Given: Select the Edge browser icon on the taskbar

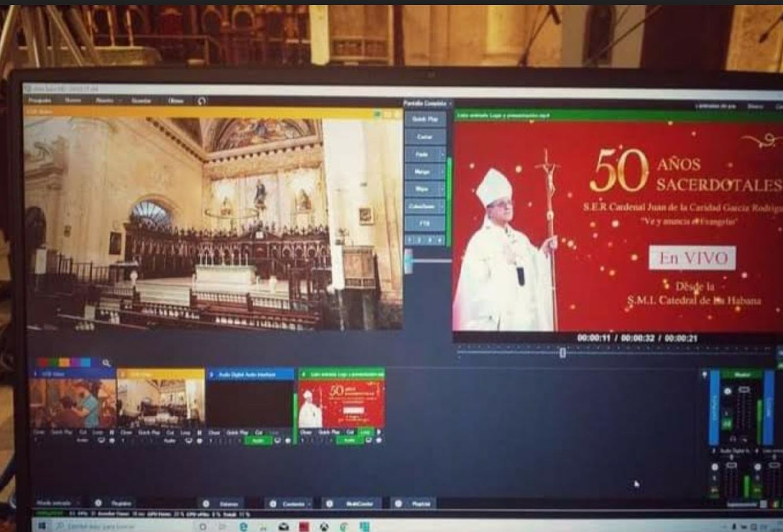Looking at the screenshot, I should [244, 526].
